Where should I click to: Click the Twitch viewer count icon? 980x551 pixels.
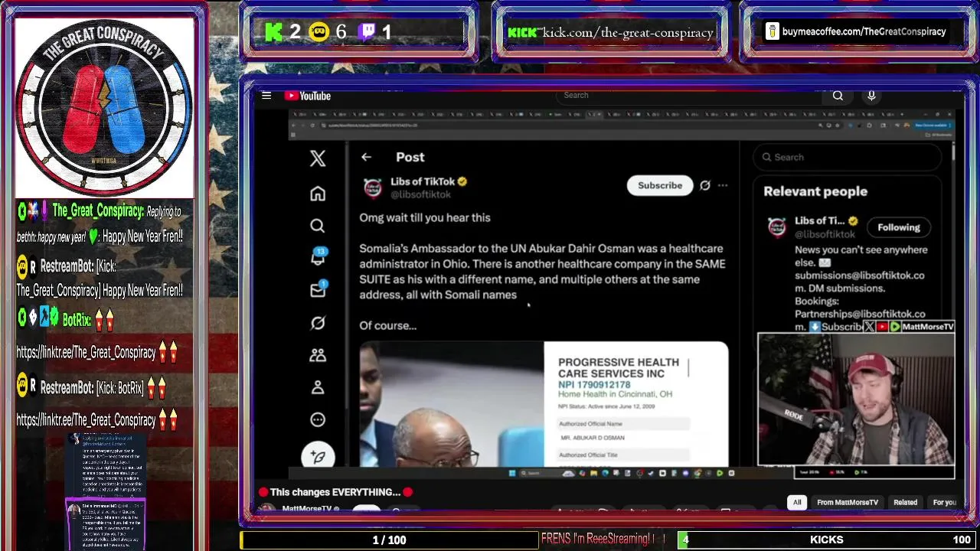click(x=367, y=31)
